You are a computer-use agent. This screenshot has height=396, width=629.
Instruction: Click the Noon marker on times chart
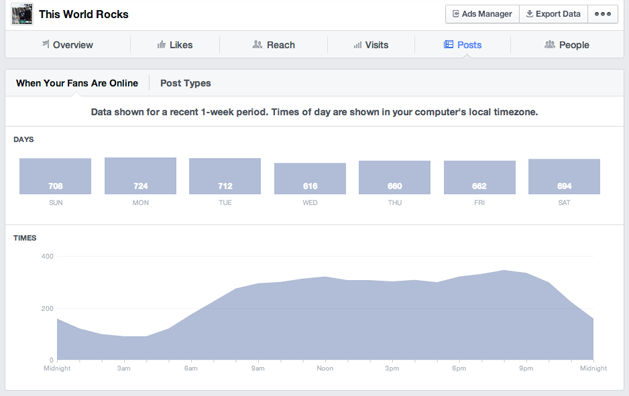(325, 368)
